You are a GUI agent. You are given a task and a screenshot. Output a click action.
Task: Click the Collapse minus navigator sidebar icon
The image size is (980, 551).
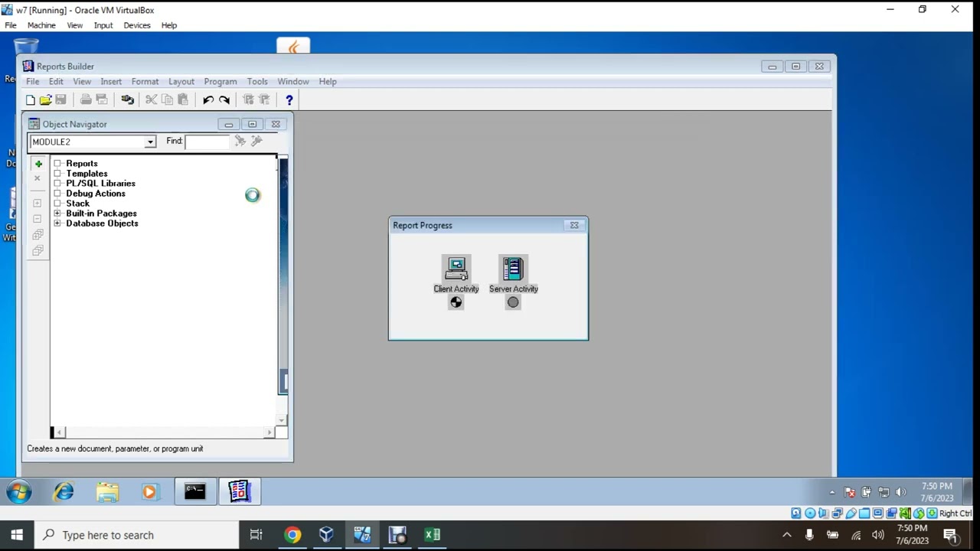[37, 219]
